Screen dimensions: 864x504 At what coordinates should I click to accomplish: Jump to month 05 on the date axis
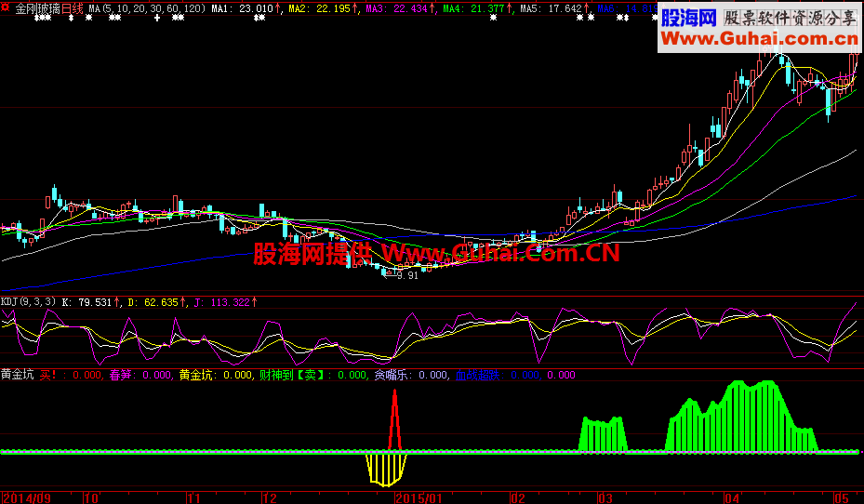(x=842, y=498)
